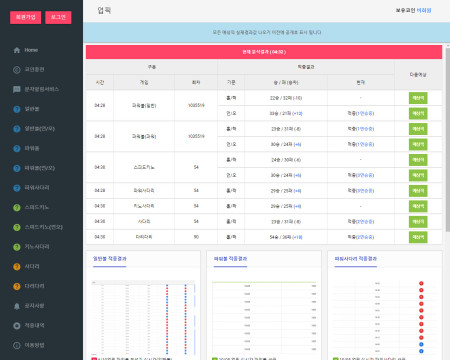The width and height of the screenshot is (450, 360).
Task: Click green pick button for 파워볼(일반) 홀/짝 row
Action: click(418, 98)
